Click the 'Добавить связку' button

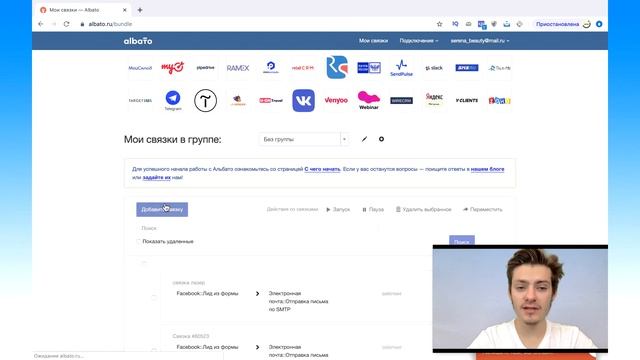[162, 209]
